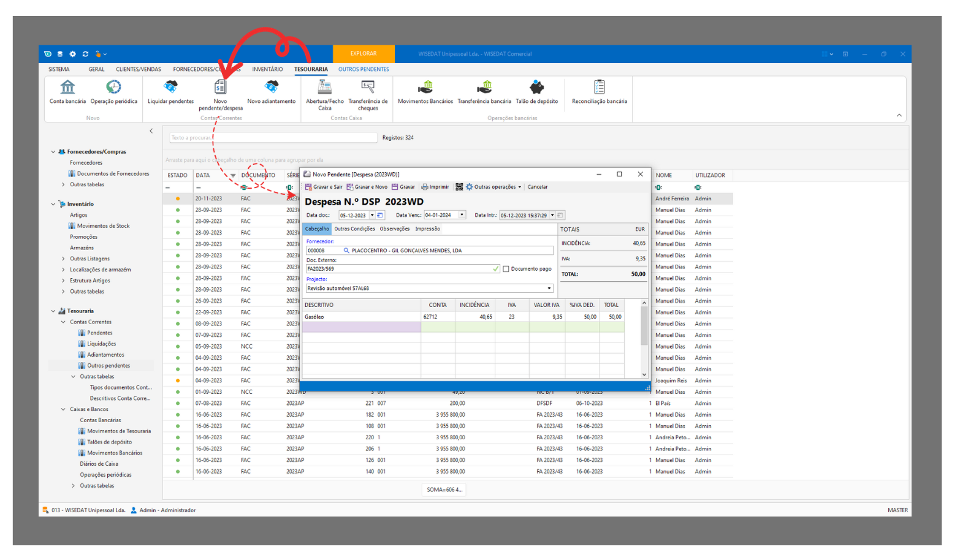Select Liquidar pendentes in ribbon
This screenshot has width=960, height=560.
click(x=170, y=88)
